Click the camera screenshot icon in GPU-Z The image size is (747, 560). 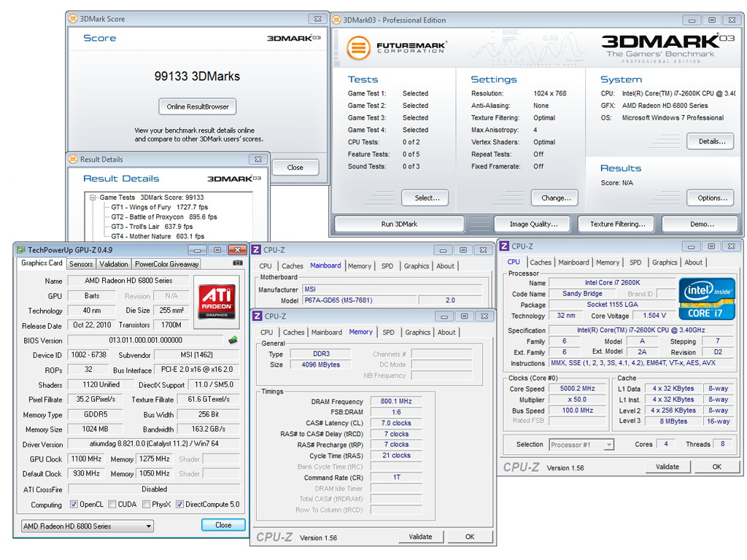(238, 262)
